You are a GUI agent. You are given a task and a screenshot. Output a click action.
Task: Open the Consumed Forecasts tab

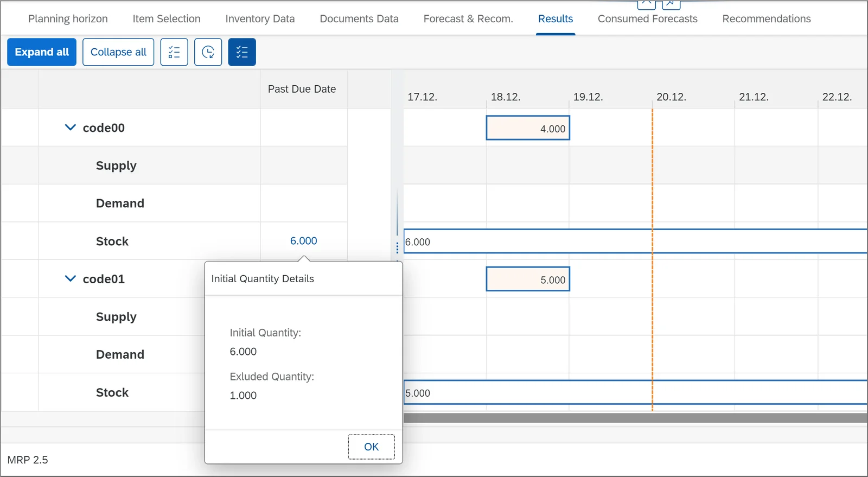[x=648, y=18]
